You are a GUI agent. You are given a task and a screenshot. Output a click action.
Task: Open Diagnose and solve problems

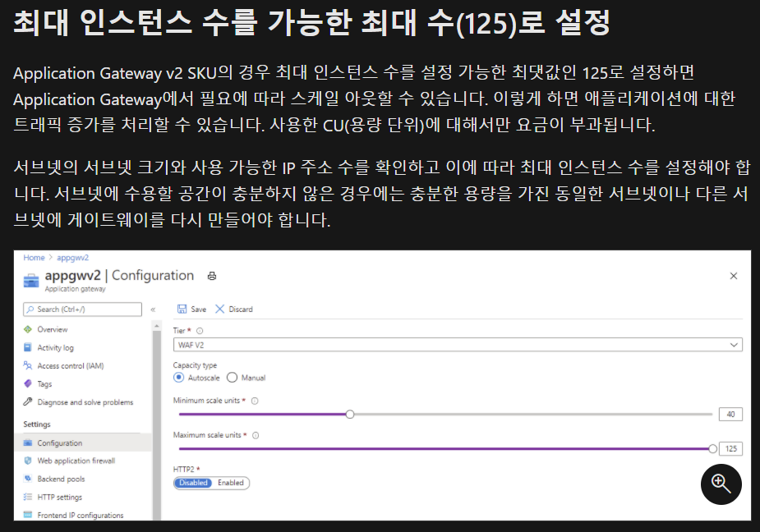(85, 402)
